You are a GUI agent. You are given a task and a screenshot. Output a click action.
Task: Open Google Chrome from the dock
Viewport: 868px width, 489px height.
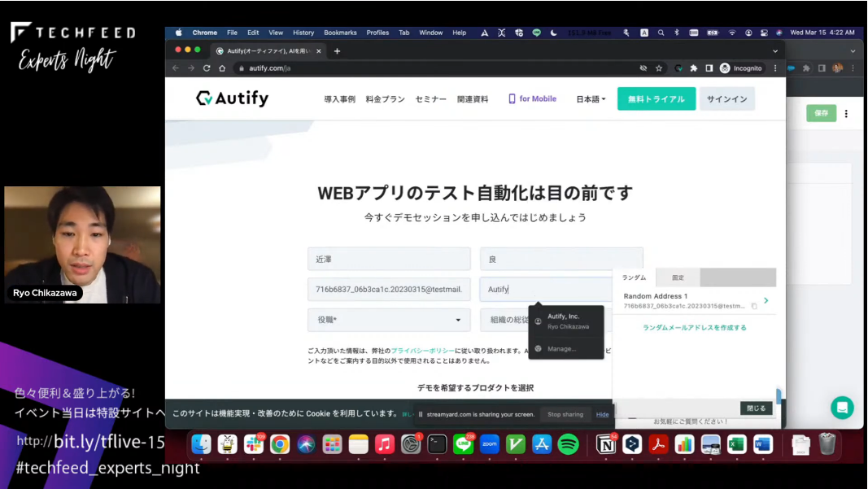[280, 444]
